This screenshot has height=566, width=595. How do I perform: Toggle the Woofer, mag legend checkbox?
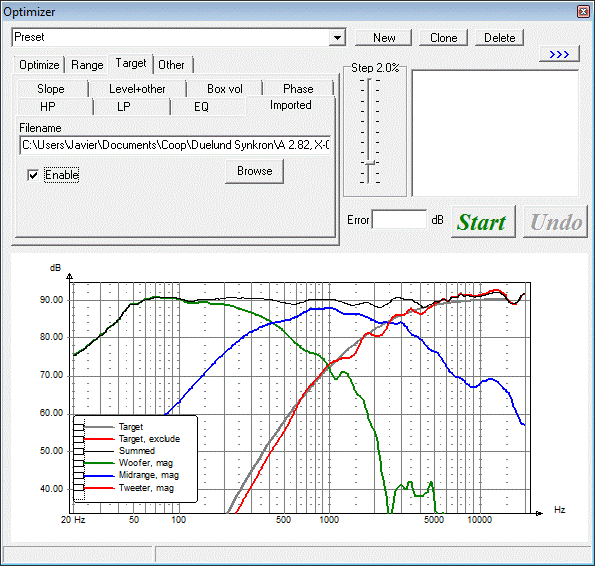click(78, 464)
